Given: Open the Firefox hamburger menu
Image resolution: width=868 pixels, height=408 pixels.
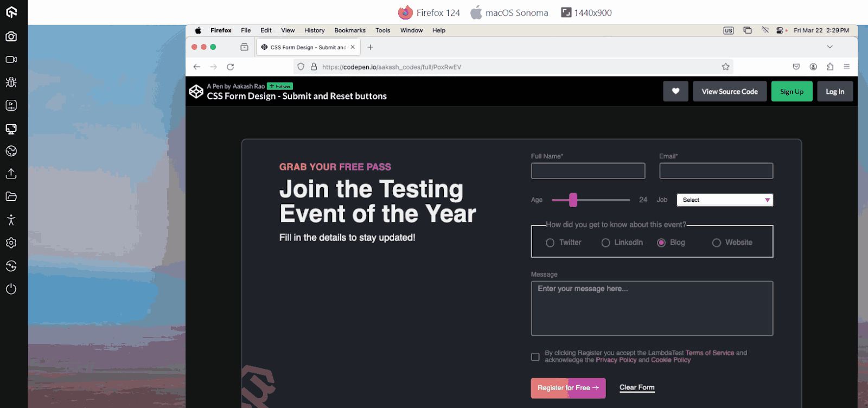Looking at the screenshot, I should point(847,67).
